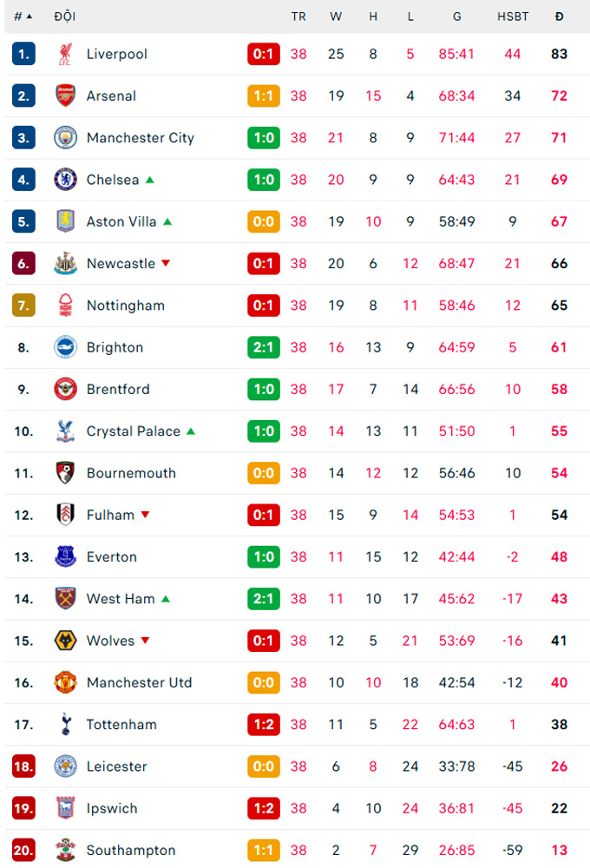
Task: Open the Nottingham team link
Action: (126, 306)
